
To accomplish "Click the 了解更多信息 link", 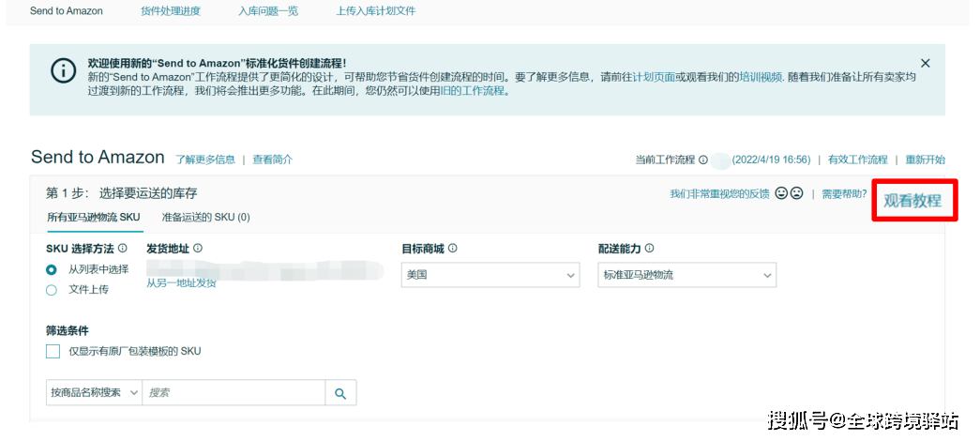I will pyautogui.click(x=205, y=160).
